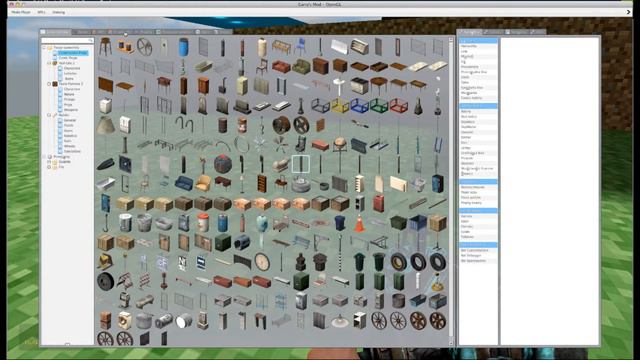The image size is (640, 360).
Task: Collapse the Team Fortress 2 tree node
Action: (49, 84)
